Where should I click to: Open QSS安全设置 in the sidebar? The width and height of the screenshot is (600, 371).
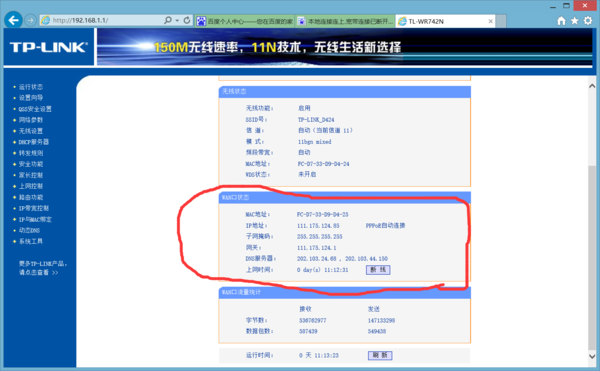pos(35,109)
